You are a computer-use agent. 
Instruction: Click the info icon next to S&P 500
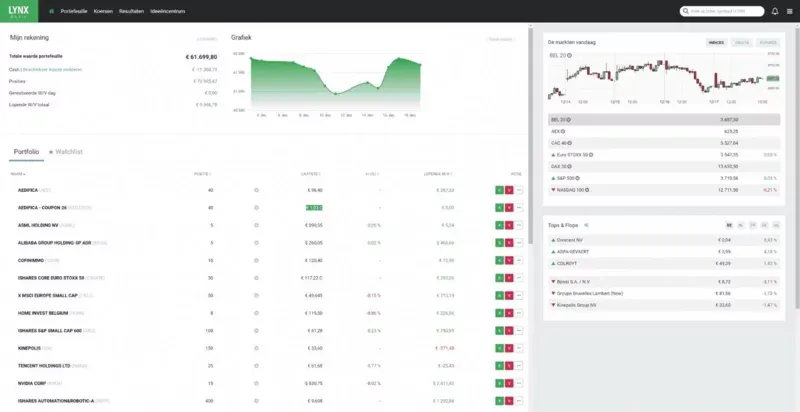(578, 178)
